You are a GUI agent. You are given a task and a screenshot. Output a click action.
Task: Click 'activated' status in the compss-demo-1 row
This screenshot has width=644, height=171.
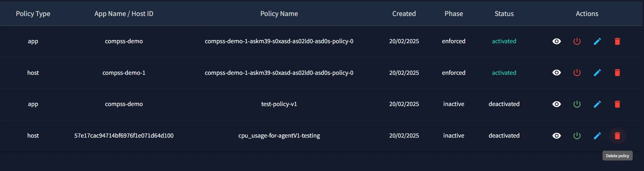[504, 73]
